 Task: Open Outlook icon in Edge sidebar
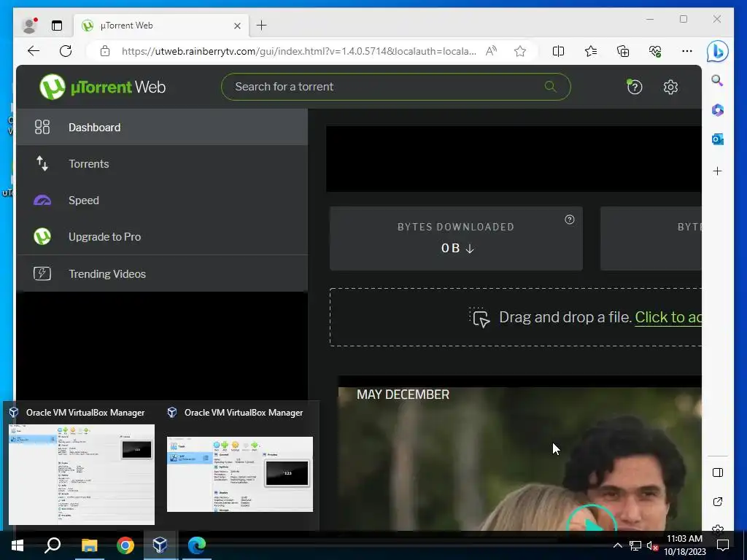click(x=718, y=139)
